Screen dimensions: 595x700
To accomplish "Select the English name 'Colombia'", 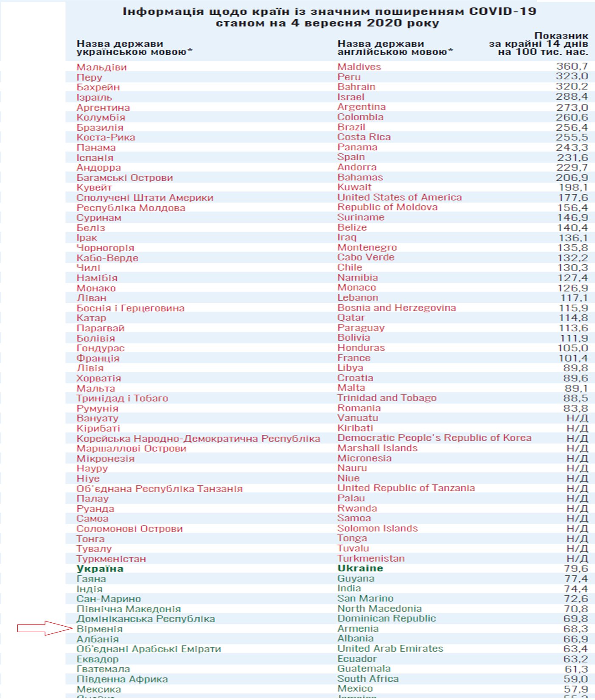I will point(360,117).
